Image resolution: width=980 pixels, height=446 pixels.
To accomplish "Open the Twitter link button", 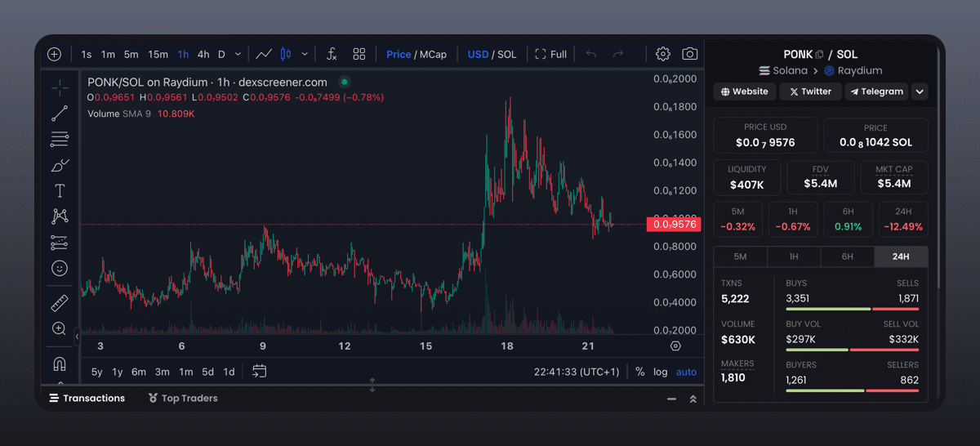I will (809, 91).
